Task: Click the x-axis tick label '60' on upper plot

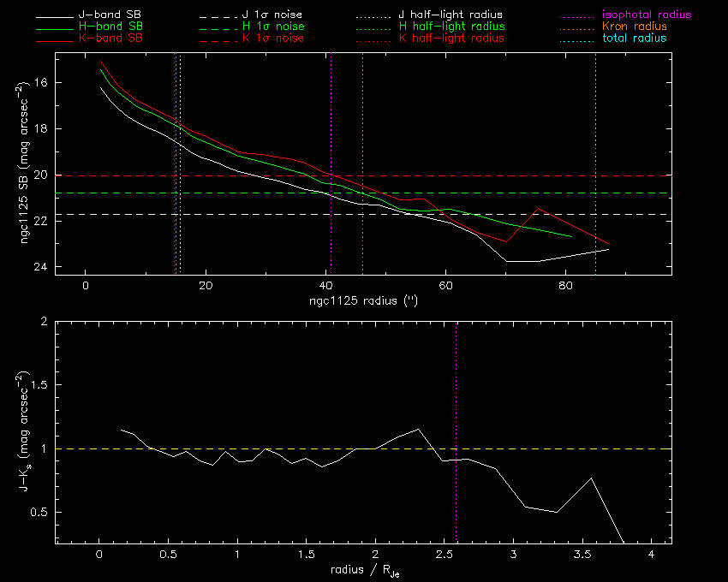Action: pos(445,286)
